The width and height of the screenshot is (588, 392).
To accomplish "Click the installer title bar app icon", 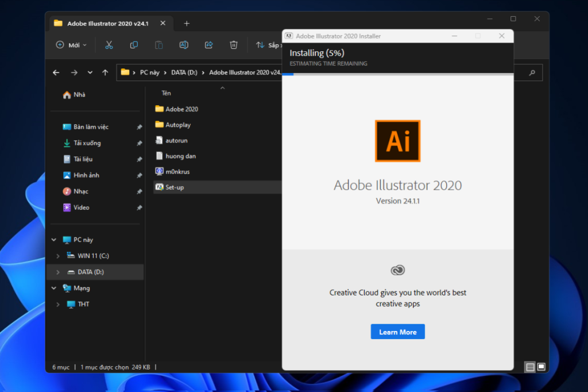I will click(x=289, y=36).
